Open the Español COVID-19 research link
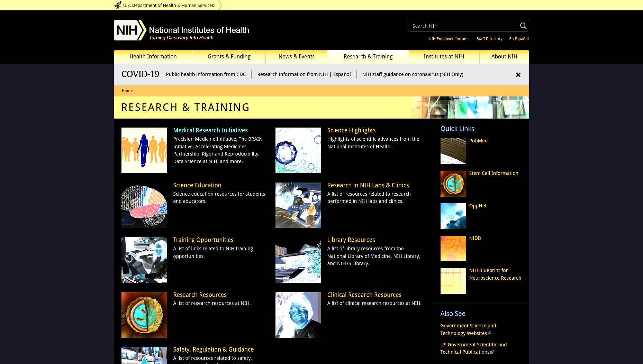Screen dimensions: 643x364 [342, 74]
